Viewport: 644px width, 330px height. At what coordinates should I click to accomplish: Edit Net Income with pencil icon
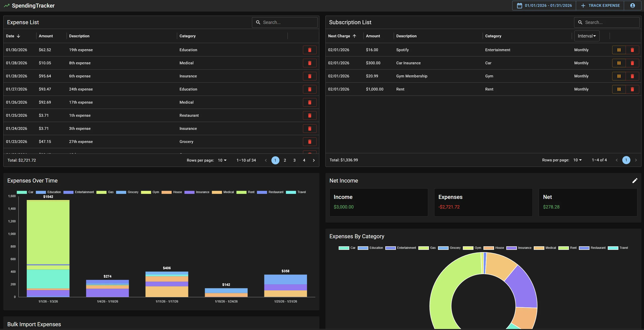[635, 181]
